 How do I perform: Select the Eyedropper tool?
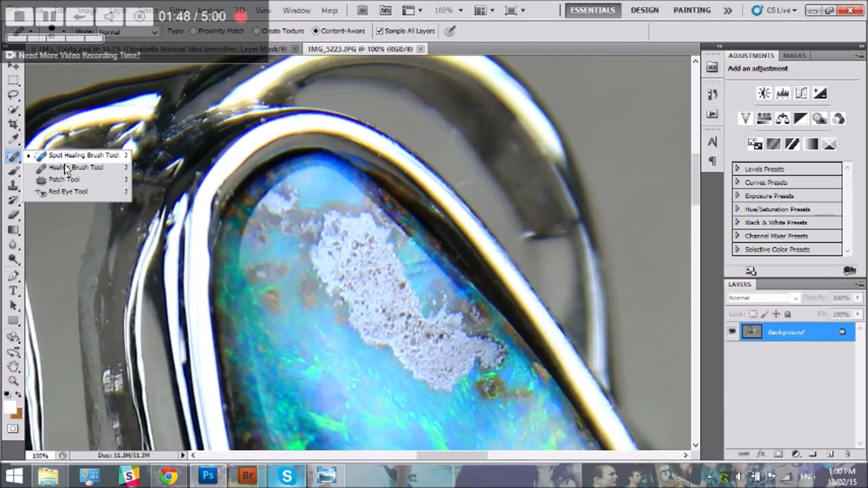click(x=13, y=139)
